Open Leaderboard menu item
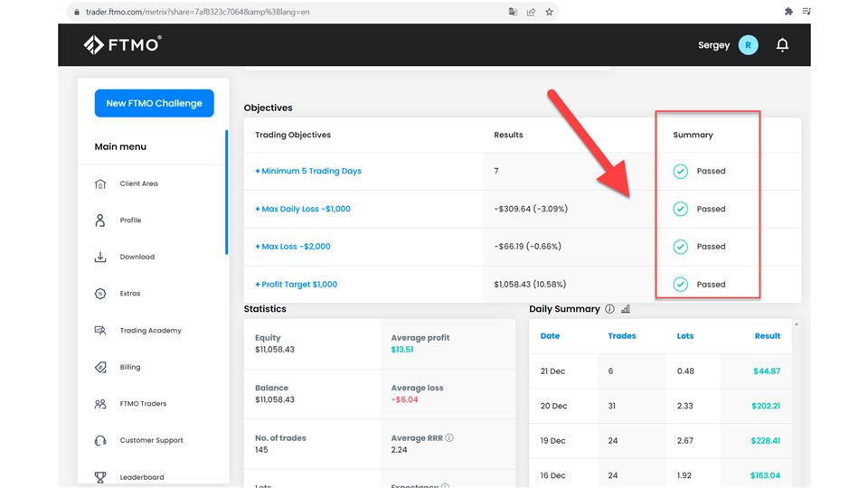Viewport: 868px width, 488px height. 142,477
